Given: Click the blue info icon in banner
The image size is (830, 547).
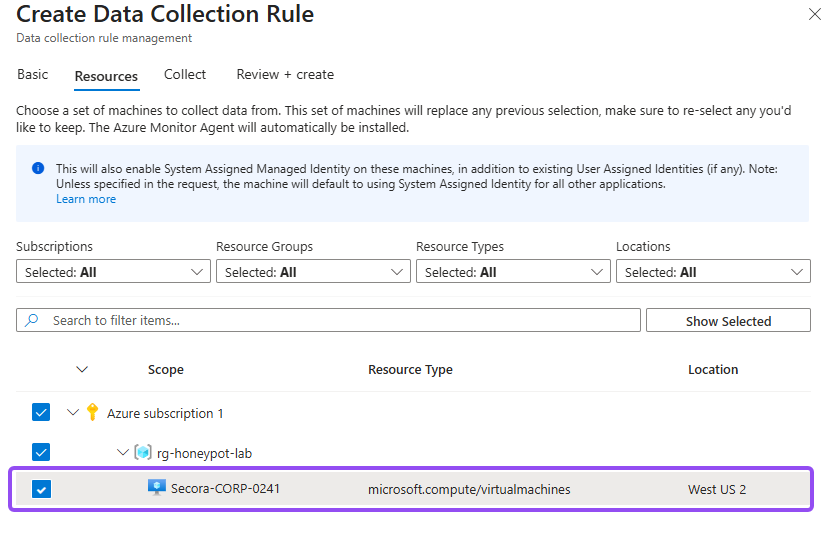Looking at the screenshot, I should click(x=38, y=168).
